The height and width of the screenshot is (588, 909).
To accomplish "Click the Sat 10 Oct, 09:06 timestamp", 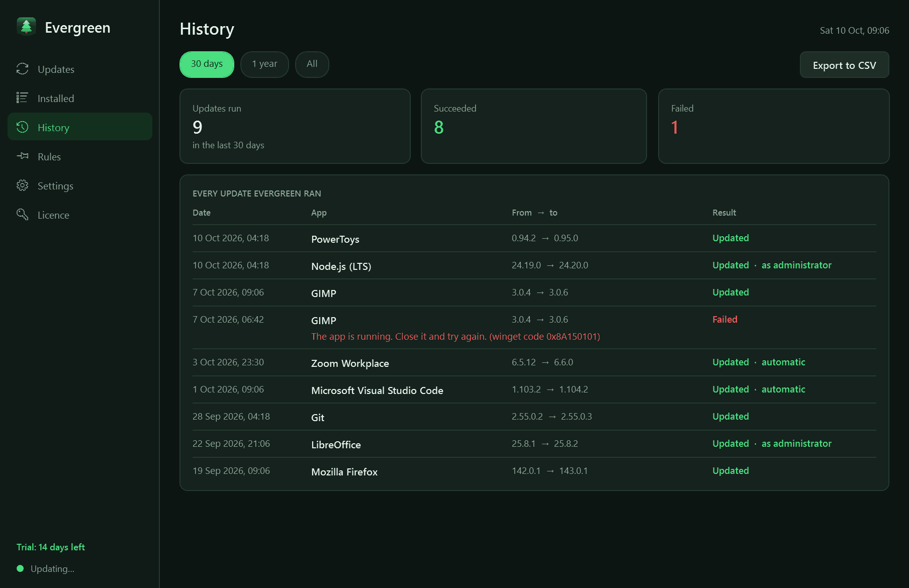I will click(854, 30).
